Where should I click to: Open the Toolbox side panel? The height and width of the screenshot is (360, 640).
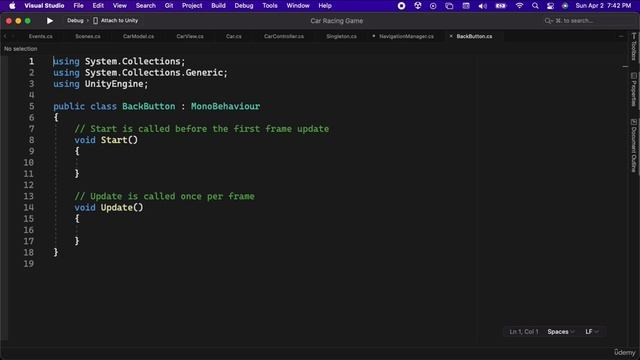[x=634, y=47]
